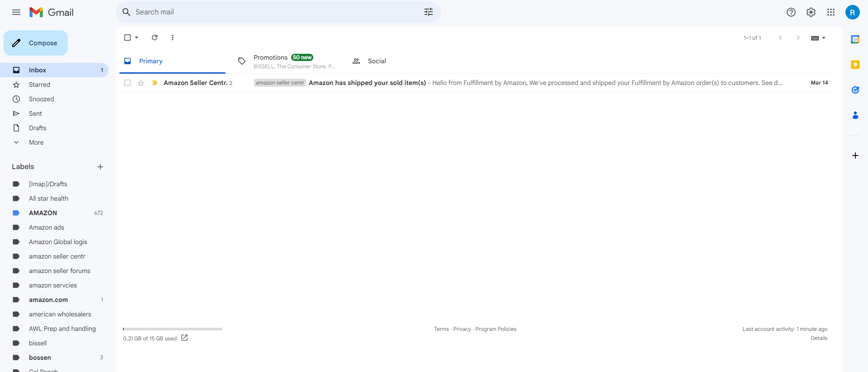Get add-ons with the plus icon
868x372 pixels.
pos(855,155)
